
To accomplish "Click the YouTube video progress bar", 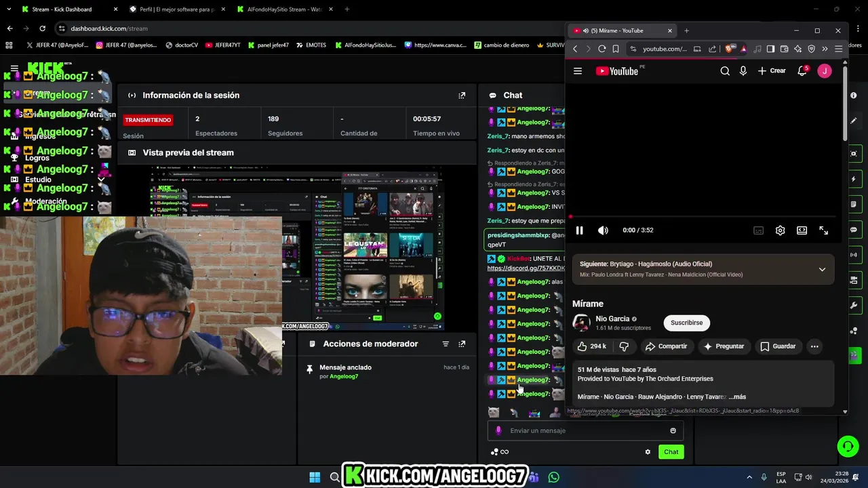I will [x=703, y=217].
